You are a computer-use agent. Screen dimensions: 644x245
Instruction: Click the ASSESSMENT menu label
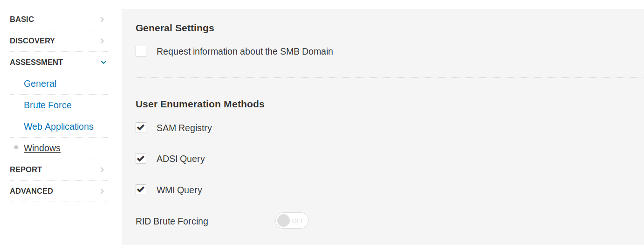point(36,63)
